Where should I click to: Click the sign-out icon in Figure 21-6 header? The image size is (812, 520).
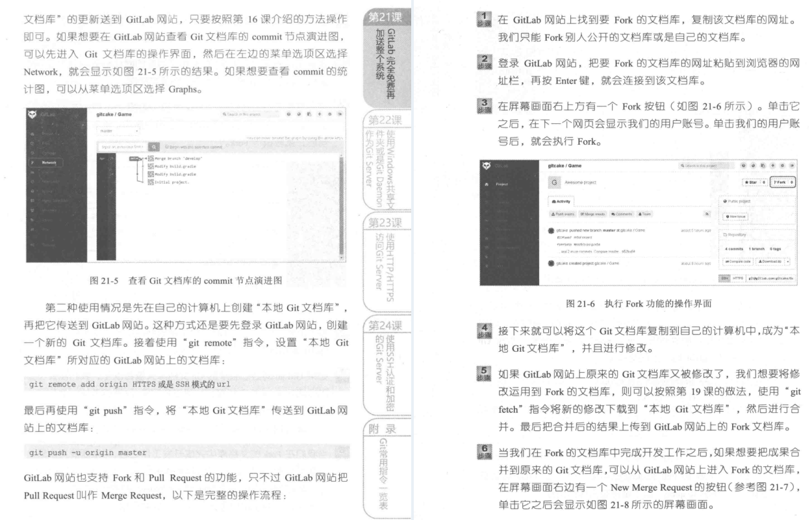(x=792, y=166)
